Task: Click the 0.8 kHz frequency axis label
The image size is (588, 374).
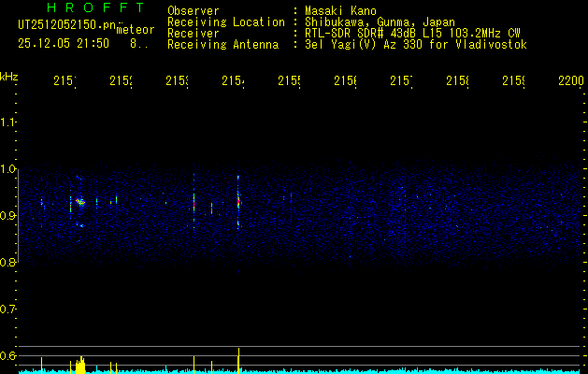Action: (x=7, y=262)
